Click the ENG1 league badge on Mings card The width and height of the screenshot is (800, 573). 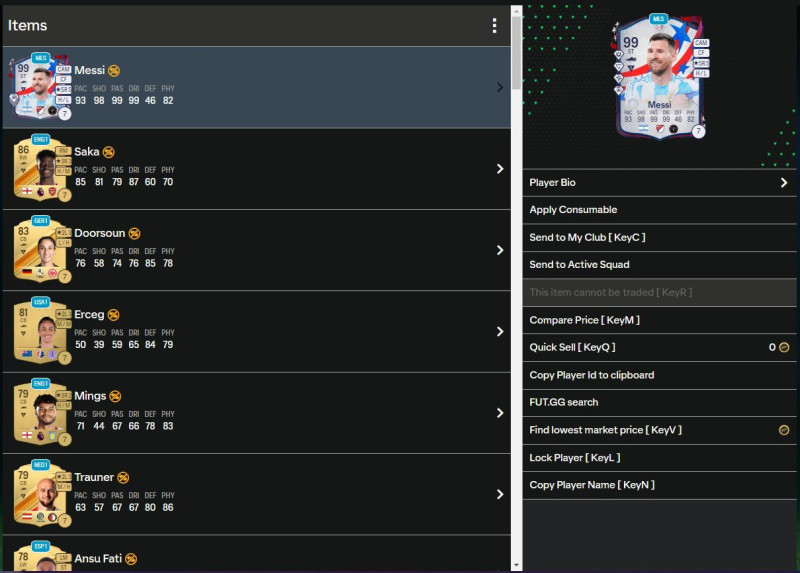pyautogui.click(x=41, y=383)
